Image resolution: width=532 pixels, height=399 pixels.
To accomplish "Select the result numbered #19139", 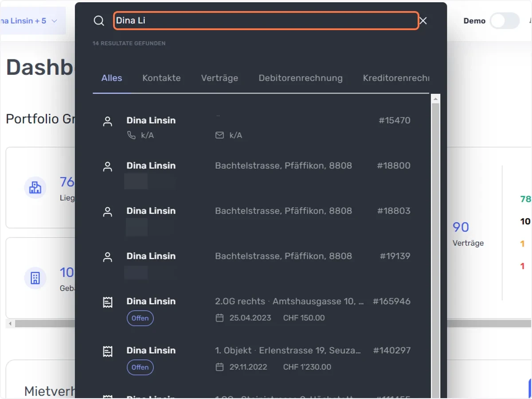I will 395,256.
